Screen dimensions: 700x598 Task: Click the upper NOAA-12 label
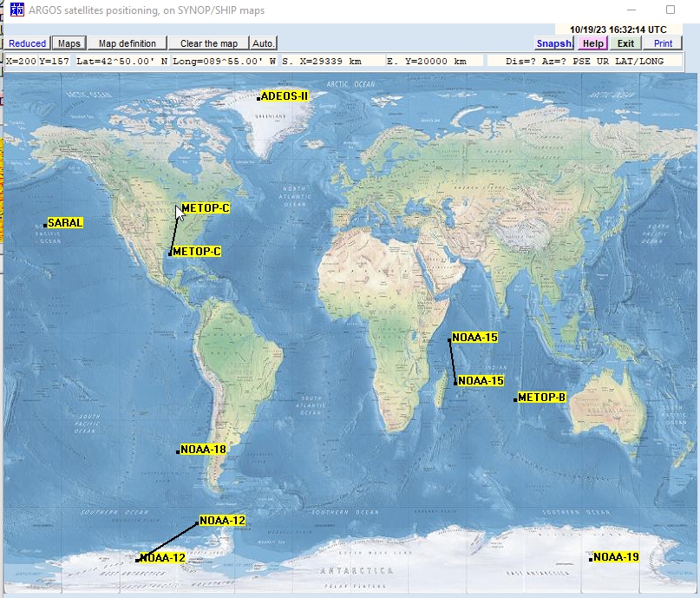(x=222, y=520)
